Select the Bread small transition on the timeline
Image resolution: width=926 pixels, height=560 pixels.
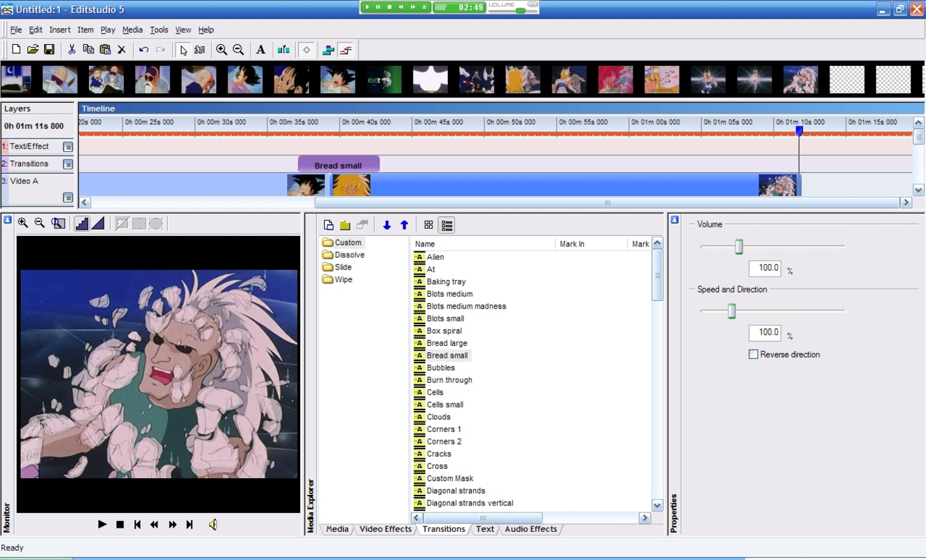(339, 165)
